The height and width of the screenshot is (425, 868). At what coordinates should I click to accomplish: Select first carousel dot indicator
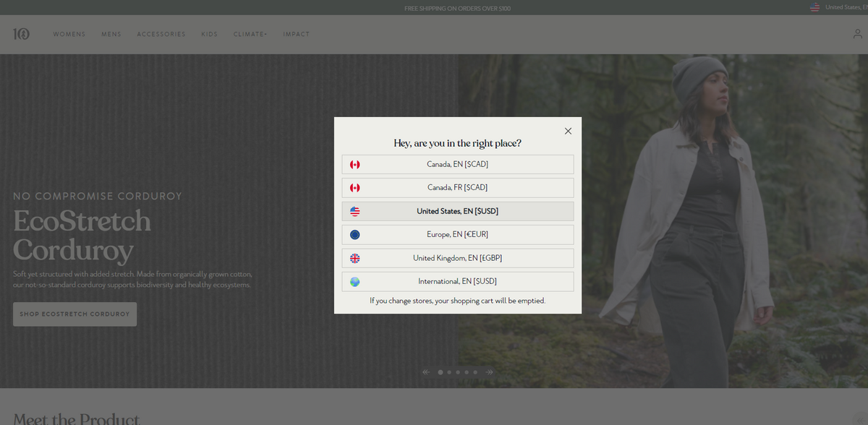pos(441,372)
